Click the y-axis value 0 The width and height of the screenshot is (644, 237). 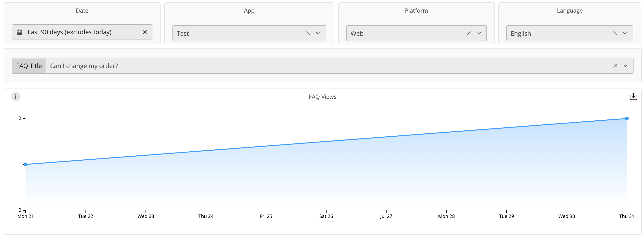pos(20,210)
